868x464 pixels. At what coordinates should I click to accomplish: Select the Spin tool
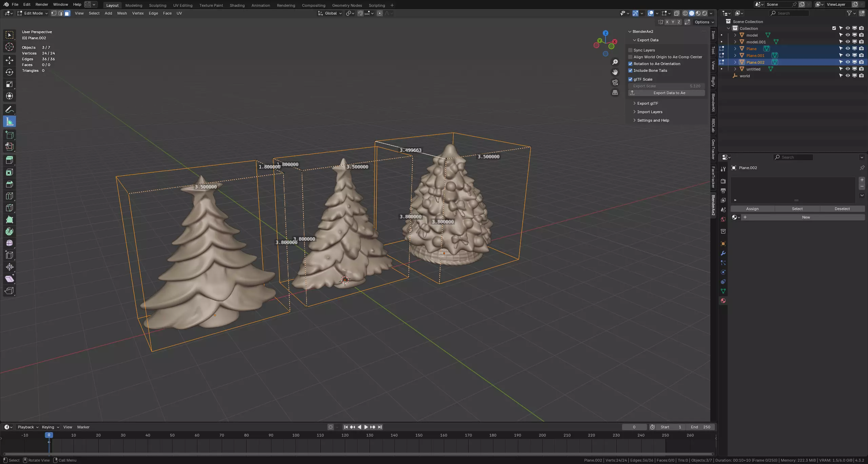pos(9,231)
